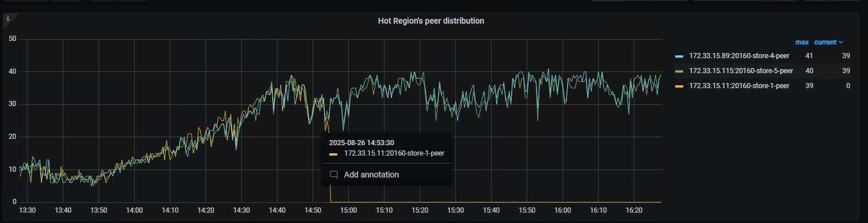Click the annotation comment icon in popup
868x223 pixels.
334,174
